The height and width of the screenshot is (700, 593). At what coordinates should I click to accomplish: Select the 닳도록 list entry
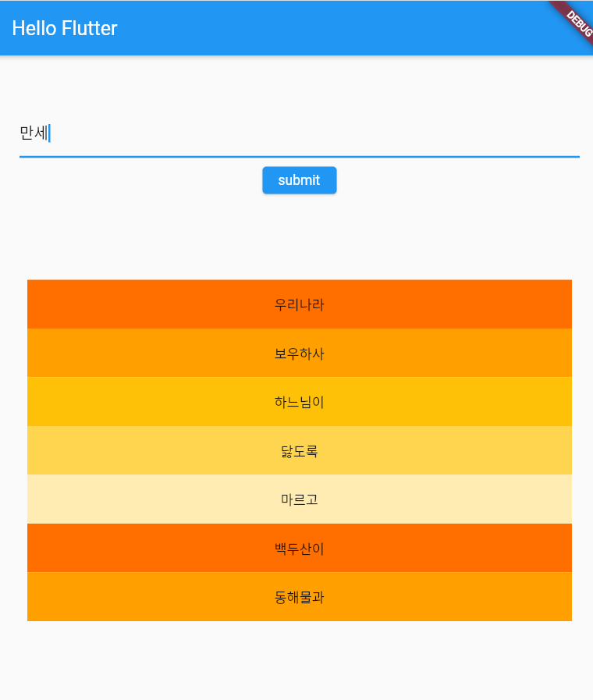point(299,450)
